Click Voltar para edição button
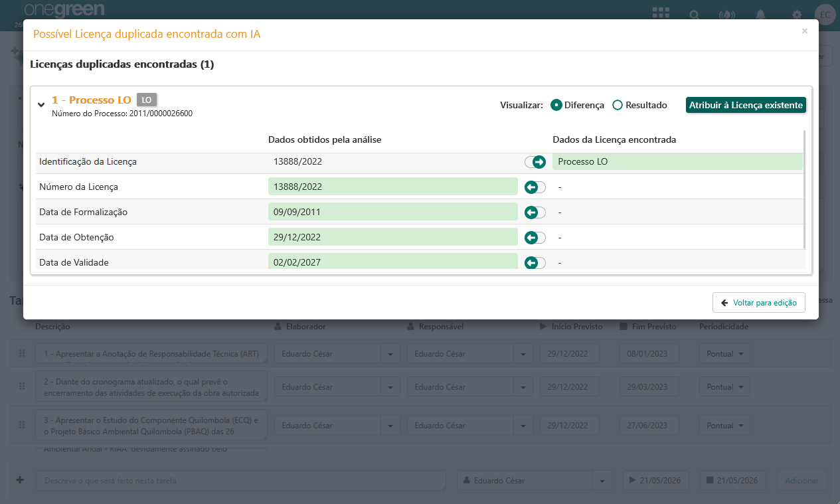This screenshot has height=504, width=840. [759, 302]
